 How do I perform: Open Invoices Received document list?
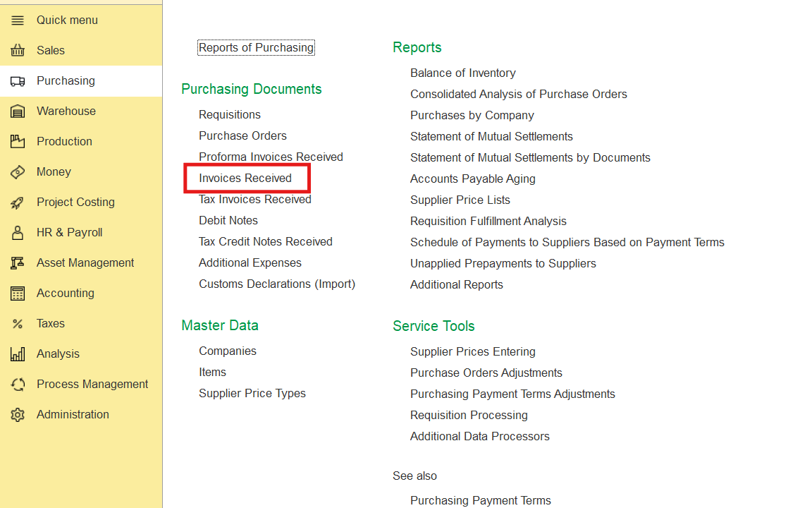(245, 179)
